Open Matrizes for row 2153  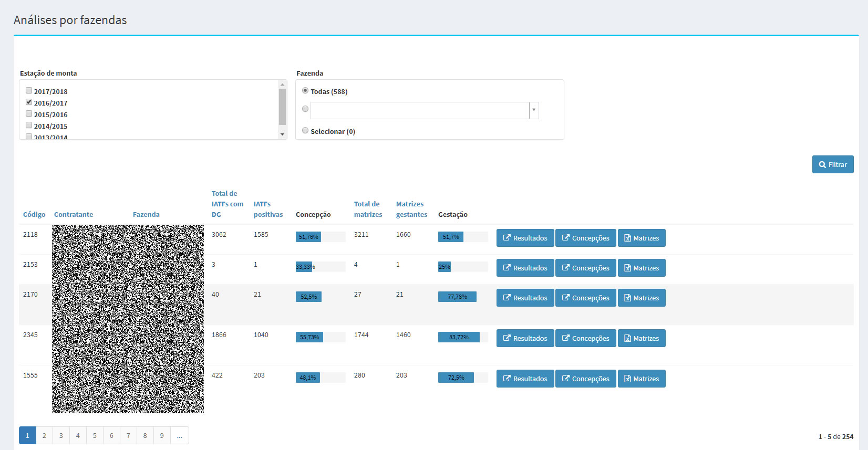(642, 268)
